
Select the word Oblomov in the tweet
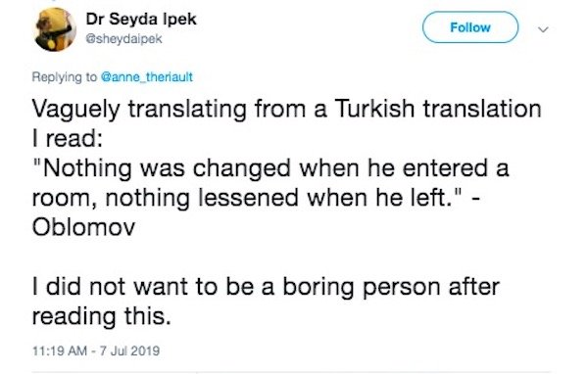[83, 227]
